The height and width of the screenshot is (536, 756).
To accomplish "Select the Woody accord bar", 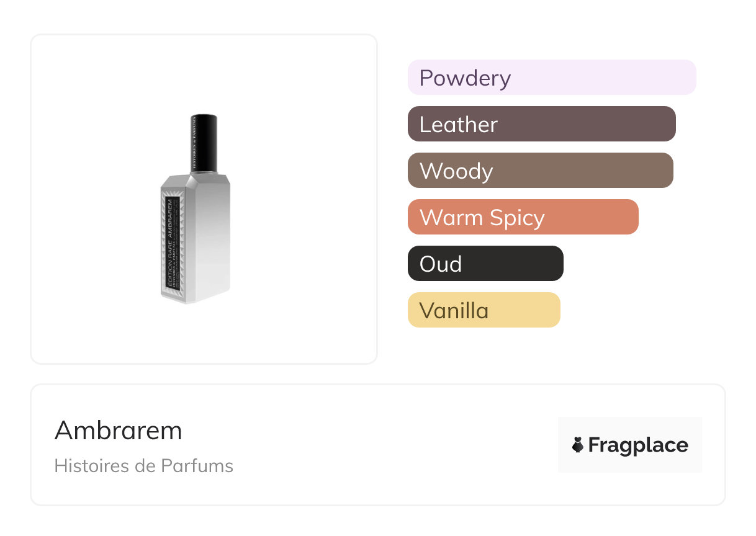I will pos(540,171).
